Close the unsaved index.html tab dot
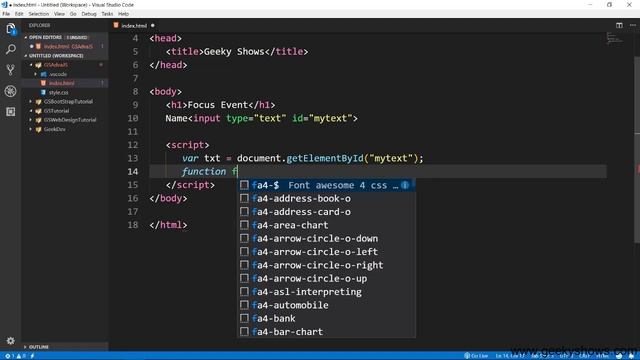640x360 pixels. coord(153,25)
